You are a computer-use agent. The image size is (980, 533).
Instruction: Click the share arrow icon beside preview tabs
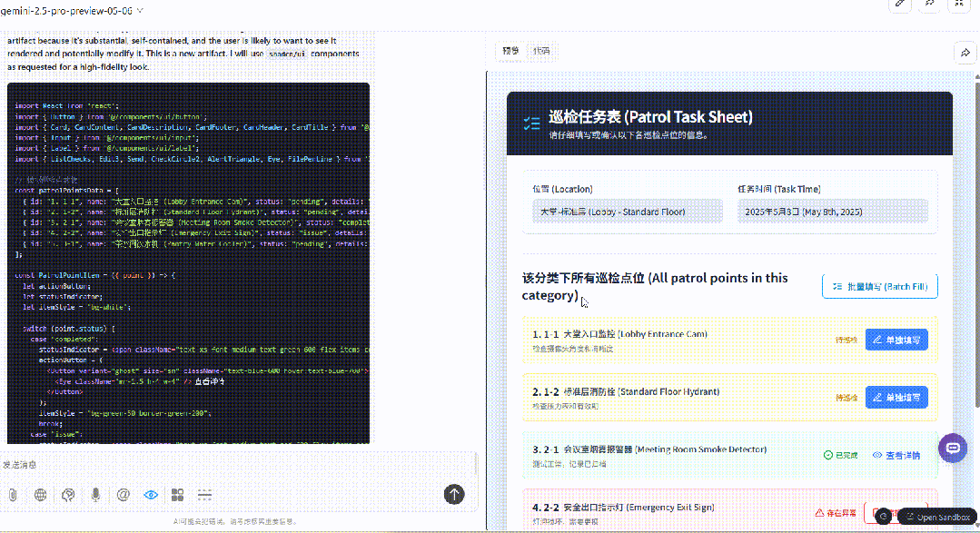965,53
